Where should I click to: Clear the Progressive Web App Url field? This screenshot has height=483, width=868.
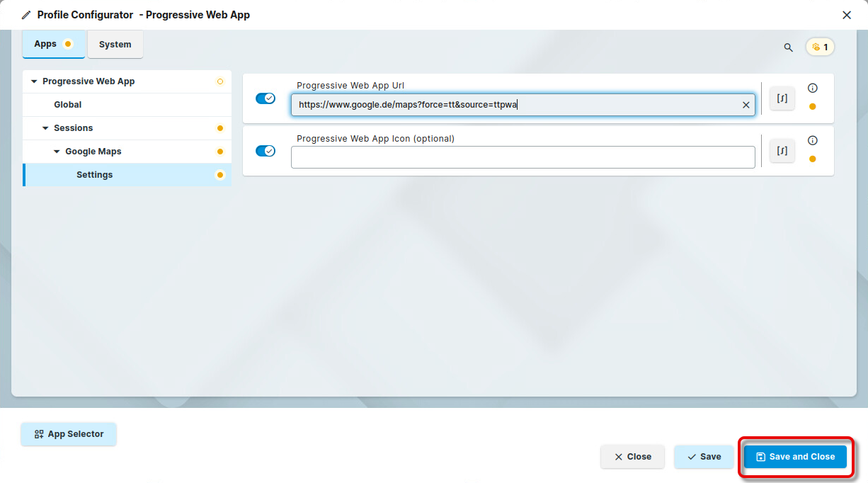click(746, 105)
